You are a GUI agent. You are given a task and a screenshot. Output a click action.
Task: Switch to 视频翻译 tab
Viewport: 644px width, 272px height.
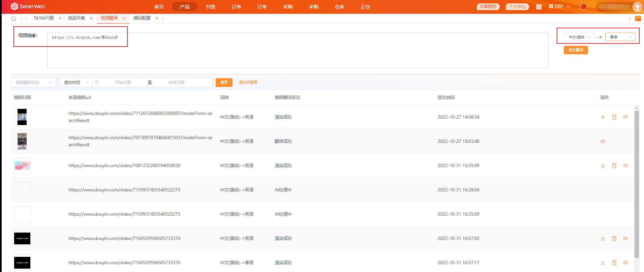point(109,18)
